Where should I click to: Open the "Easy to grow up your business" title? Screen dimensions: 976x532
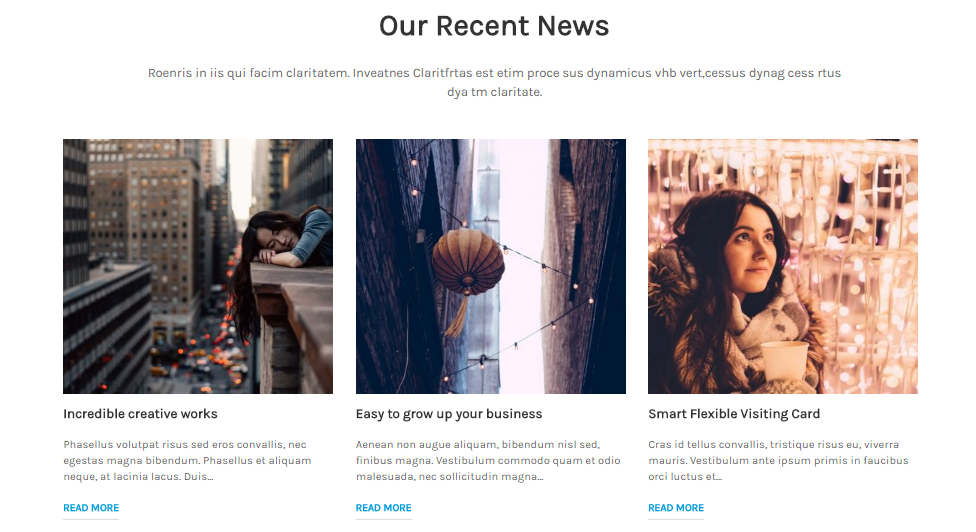(x=449, y=414)
